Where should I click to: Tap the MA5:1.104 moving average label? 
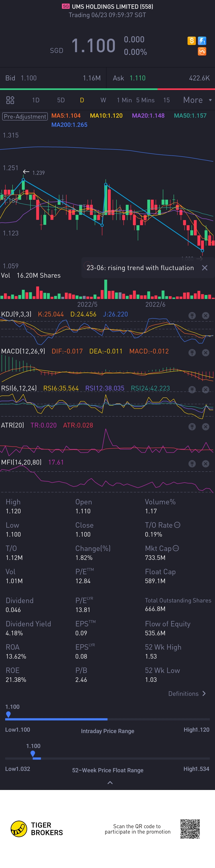point(66,116)
